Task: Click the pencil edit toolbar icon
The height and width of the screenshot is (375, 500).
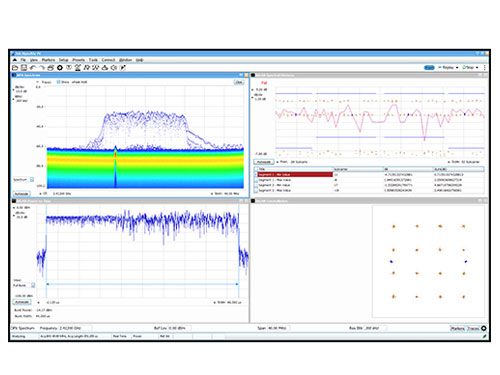Action: (123, 68)
